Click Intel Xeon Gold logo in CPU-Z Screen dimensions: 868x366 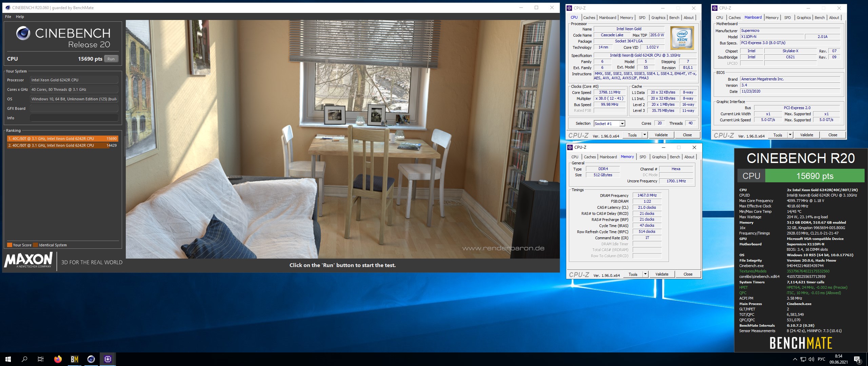pos(682,38)
